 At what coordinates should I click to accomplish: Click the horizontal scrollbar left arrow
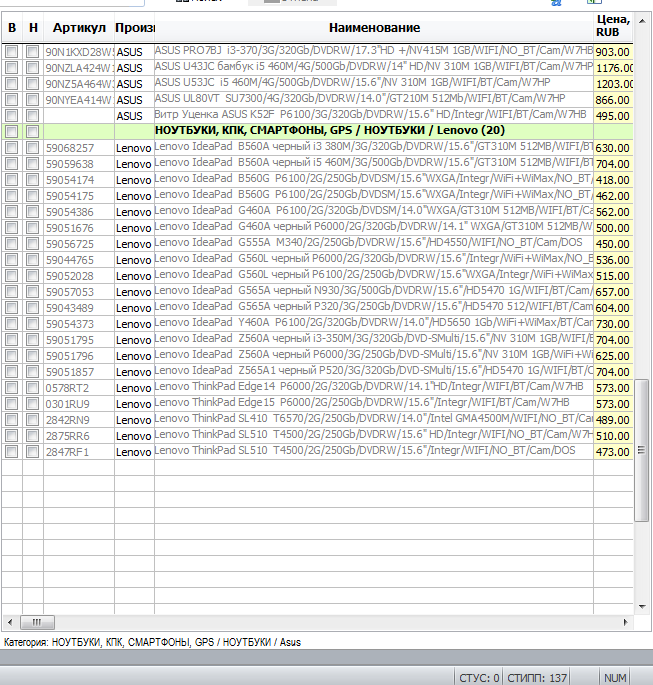tap(10, 622)
